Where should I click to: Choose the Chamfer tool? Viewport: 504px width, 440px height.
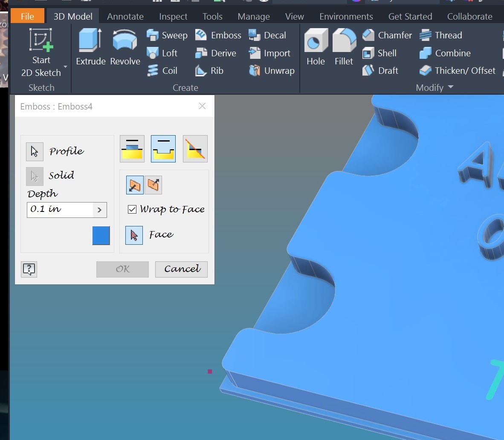tap(387, 35)
